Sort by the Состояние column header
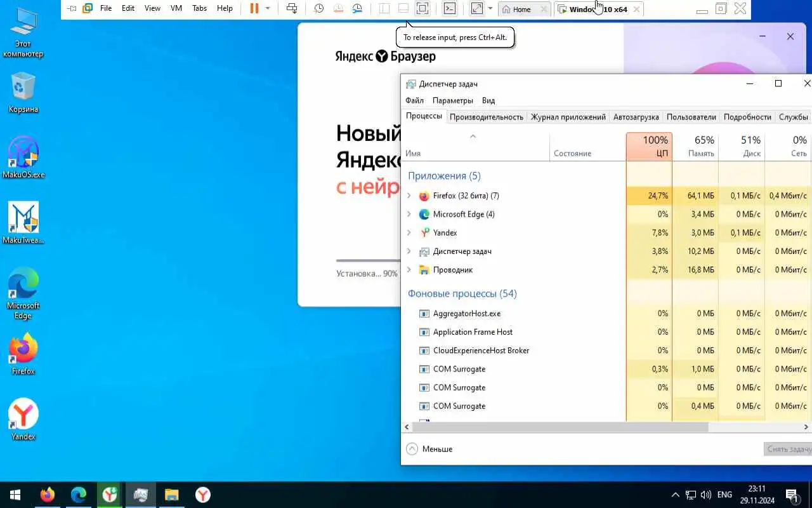Screen dimensions: 812x508 tap(587, 146)
